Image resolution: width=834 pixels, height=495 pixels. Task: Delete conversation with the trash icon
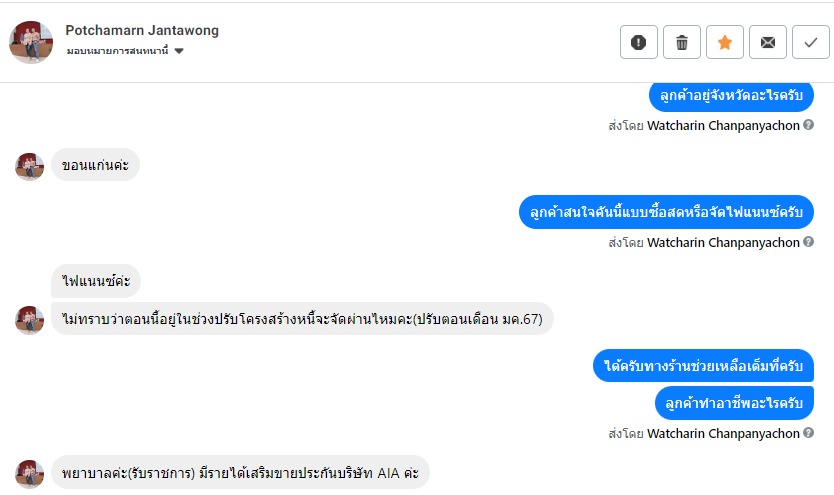click(682, 42)
